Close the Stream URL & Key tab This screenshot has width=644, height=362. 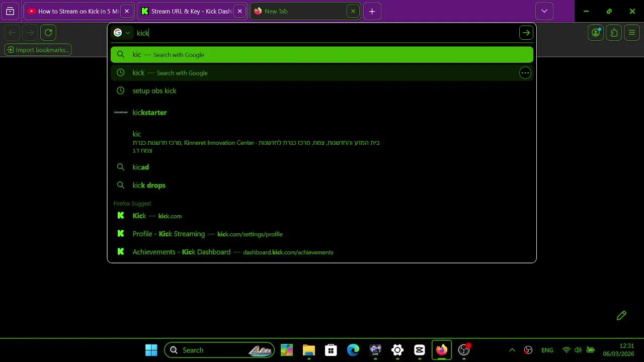240,11
